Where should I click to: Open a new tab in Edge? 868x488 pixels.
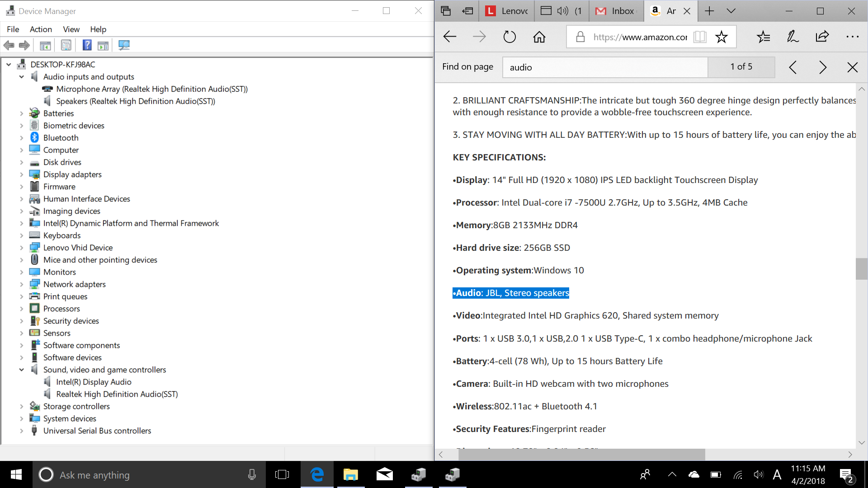710,11
